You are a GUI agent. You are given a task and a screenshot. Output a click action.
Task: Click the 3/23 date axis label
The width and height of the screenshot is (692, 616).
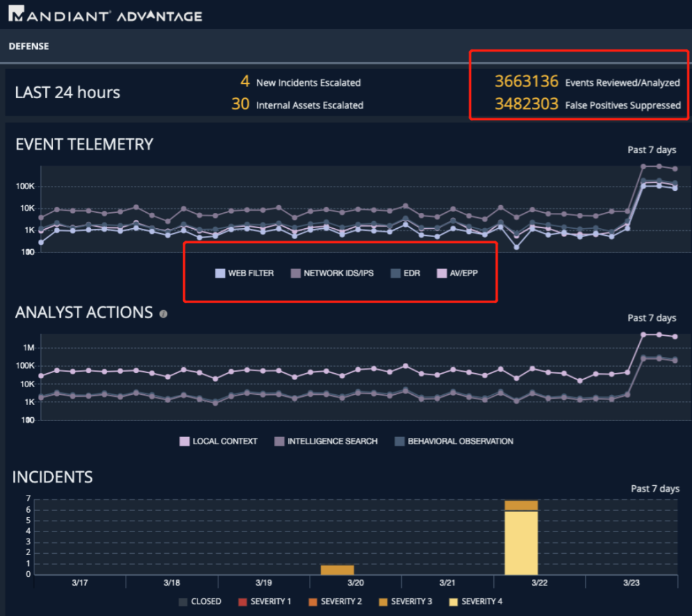632,583
